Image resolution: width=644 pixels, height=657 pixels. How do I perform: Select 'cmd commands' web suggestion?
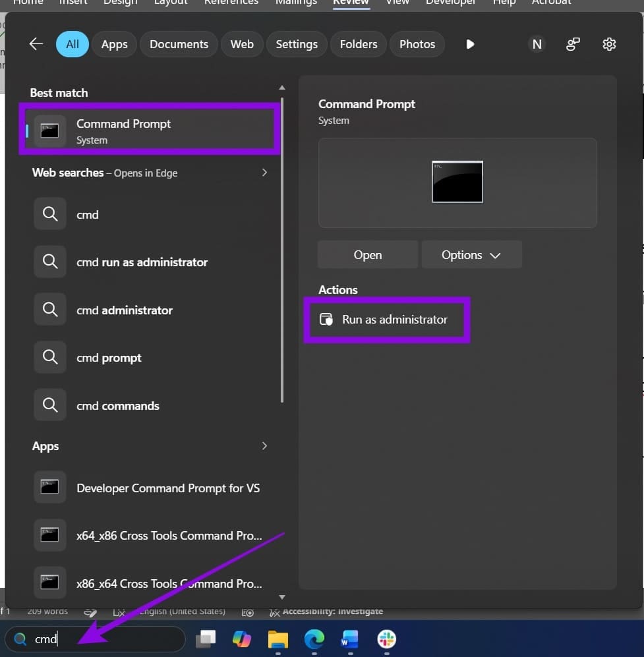(151, 405)
